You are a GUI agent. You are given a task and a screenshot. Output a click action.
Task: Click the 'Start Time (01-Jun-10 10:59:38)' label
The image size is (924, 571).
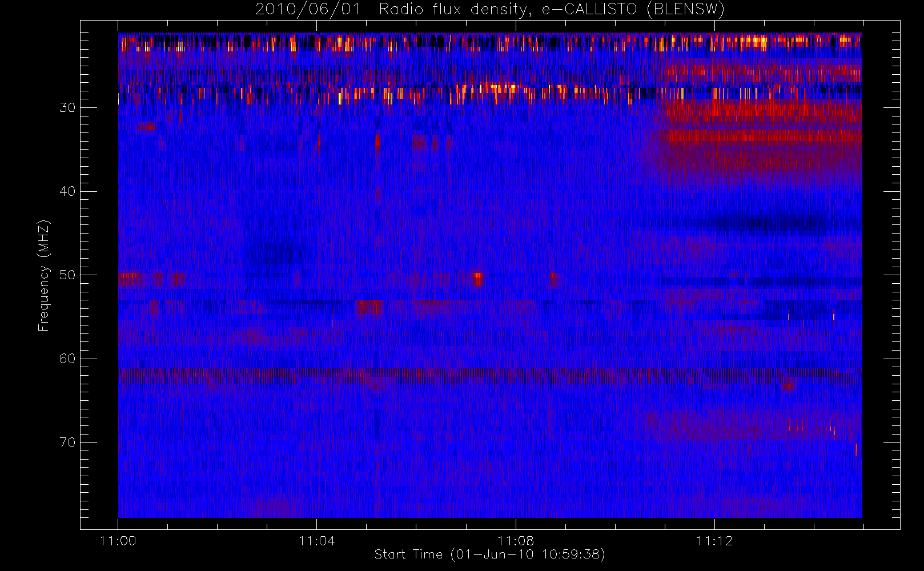point(489,554)
